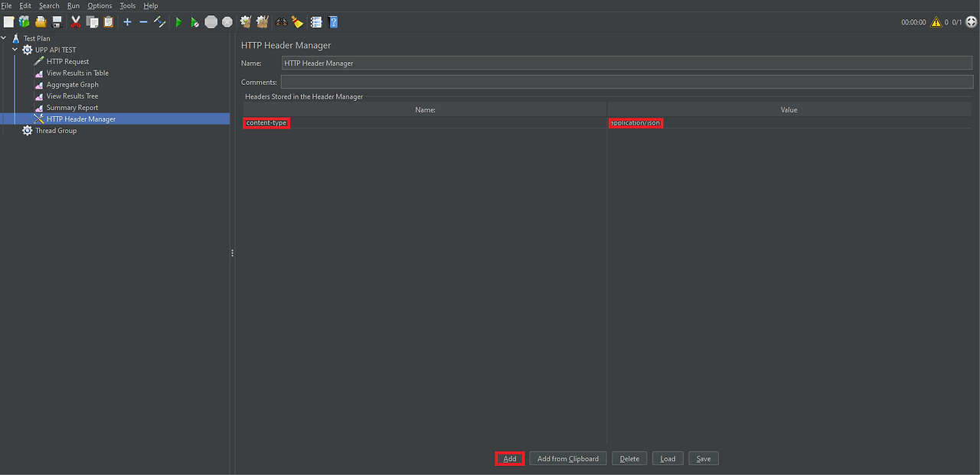Click Add from Clipboard button
This screenshot has width=980, height=475.
point(568,458)
